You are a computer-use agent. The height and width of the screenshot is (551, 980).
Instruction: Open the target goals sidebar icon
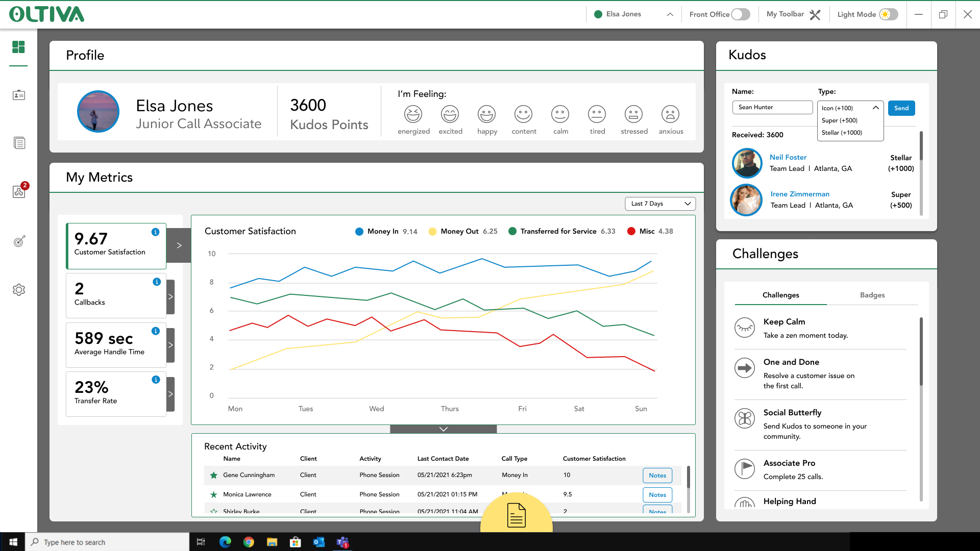19,241
